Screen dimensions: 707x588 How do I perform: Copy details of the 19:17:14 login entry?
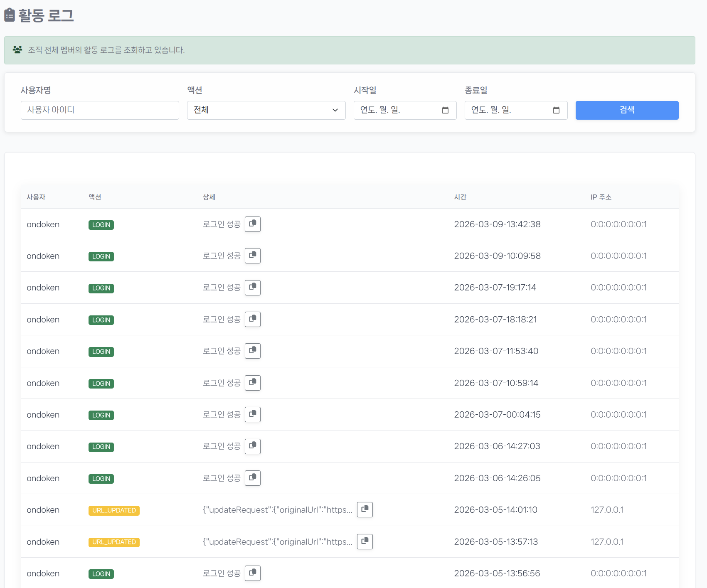point(252,288)
